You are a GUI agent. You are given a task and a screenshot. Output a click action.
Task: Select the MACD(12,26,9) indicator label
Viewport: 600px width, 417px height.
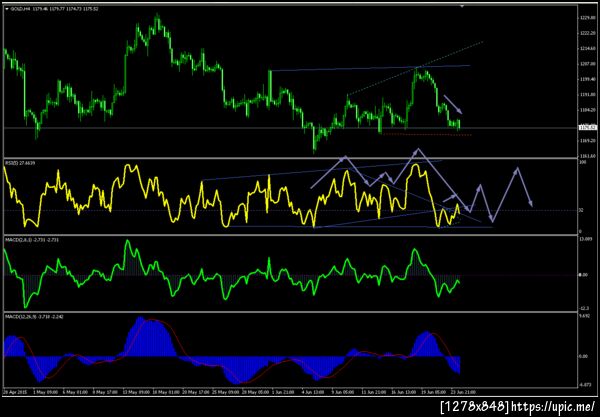click(34, 316)
